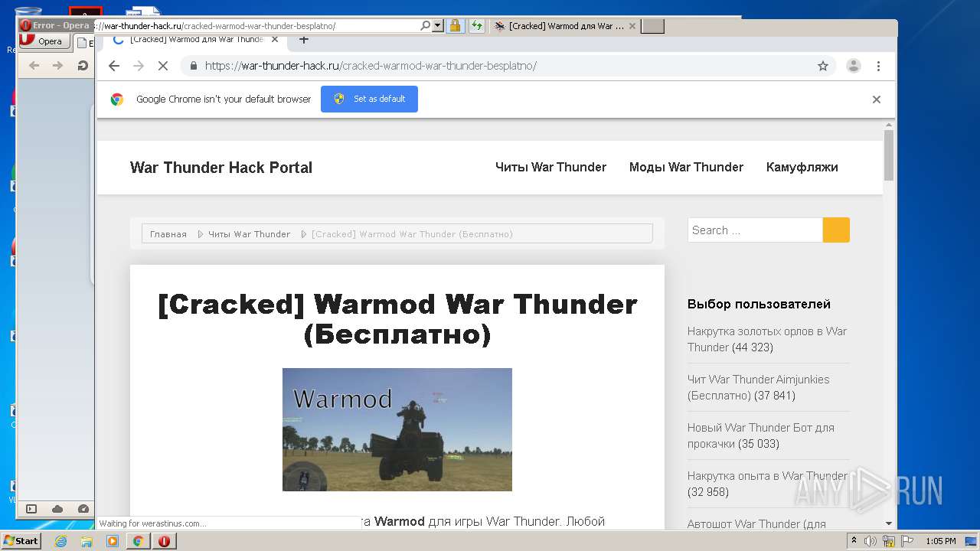The height and width of the screenshot is (551, 980).
Task: Open Чит War Thunder Aimjunkies link
Action: [x=758, y=387]
